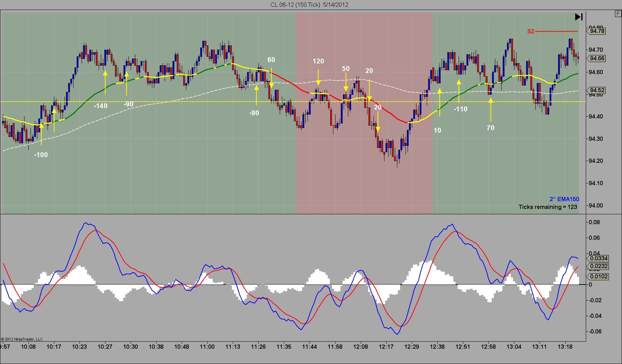This screenshot has height=364, width=622.
Task: Click the 94.20 price axis label
Action: click(595, 161)
